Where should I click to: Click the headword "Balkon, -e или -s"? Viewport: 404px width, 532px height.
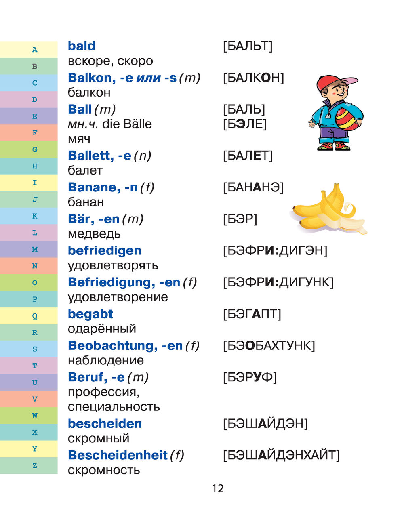tap(122, 78)
